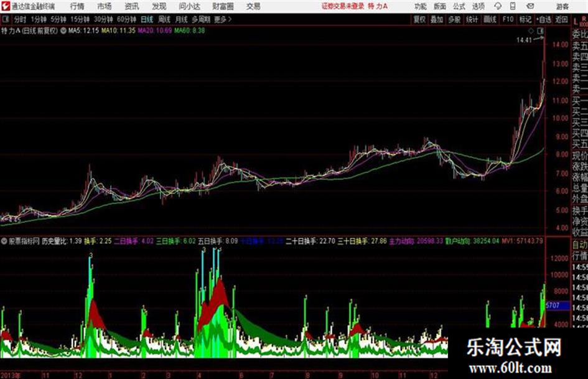Expand the 更多 periods list
Image resolution: width=588 pixels, height=379 pixels.
tap(223, 19)
